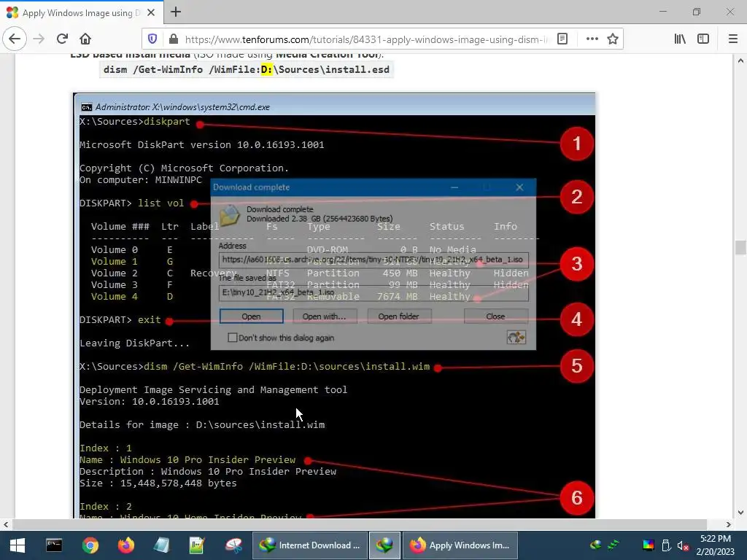Switch to Apply Windows Im... taskbar window
The image size is (747, 560).
point(460,545)
